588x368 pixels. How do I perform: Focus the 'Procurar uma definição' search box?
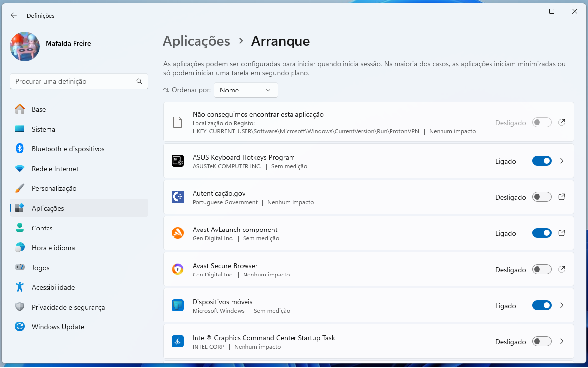79,81
